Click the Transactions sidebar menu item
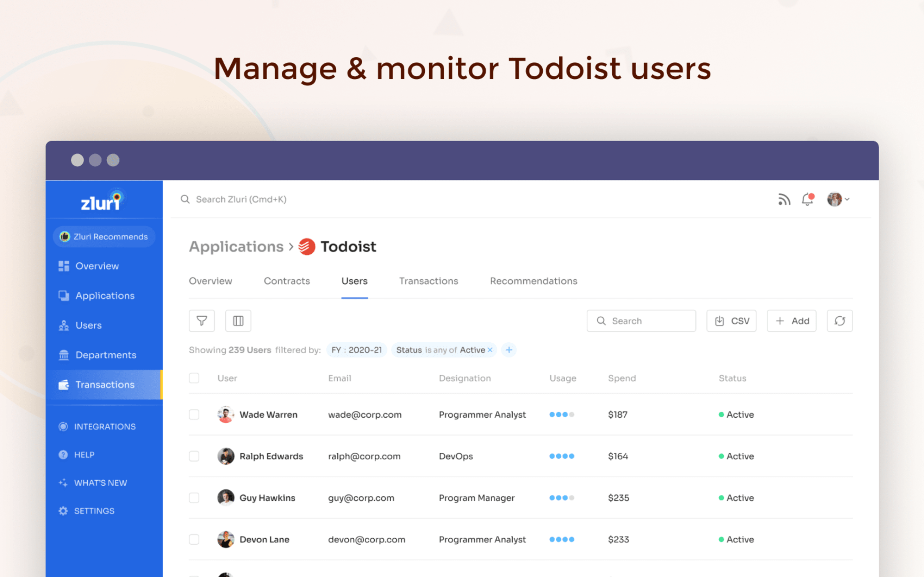The height and width of the screenshot is (577, 924). [104, 384]
